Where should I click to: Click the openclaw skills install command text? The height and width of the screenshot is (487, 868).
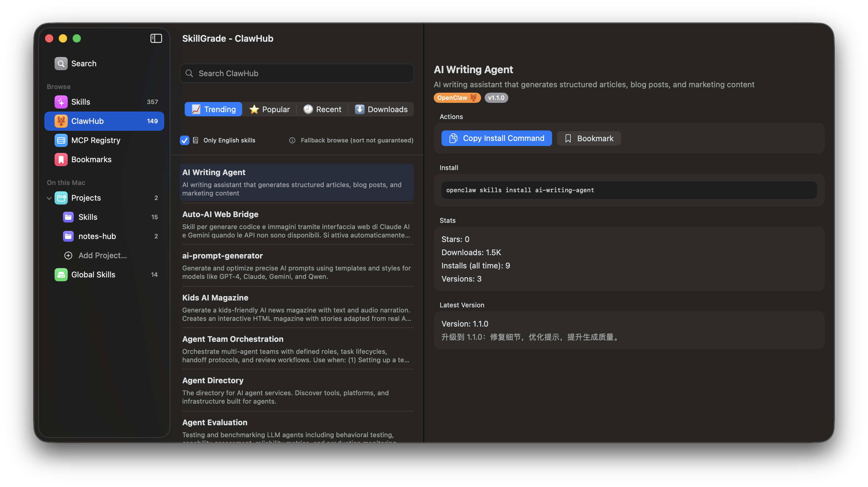coord(520,190)
